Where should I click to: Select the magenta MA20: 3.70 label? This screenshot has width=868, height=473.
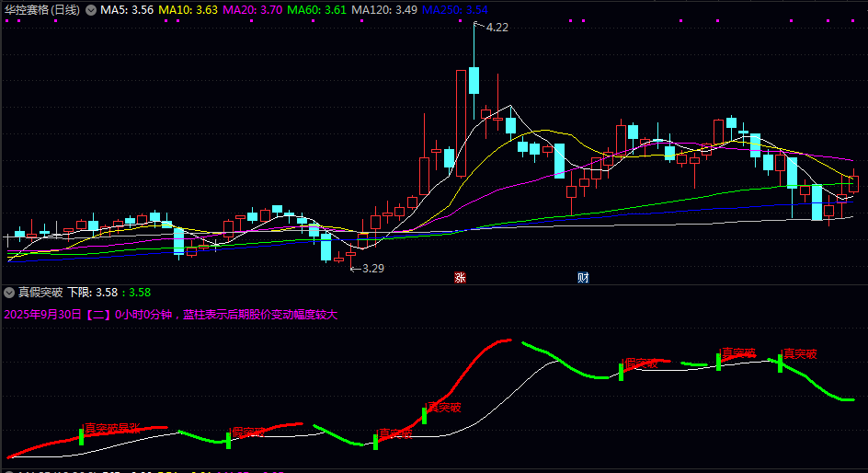253,10
